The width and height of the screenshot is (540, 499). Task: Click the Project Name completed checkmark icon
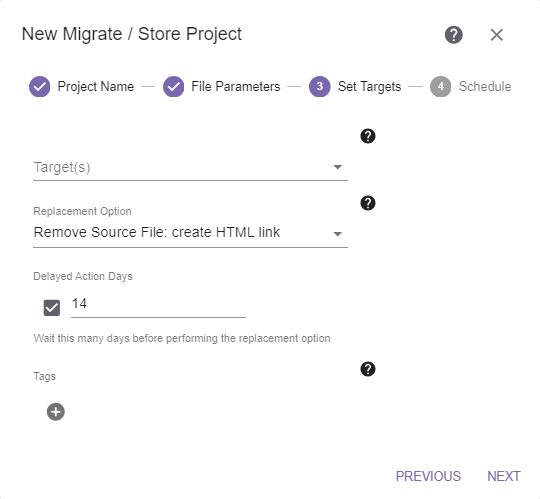40,86
